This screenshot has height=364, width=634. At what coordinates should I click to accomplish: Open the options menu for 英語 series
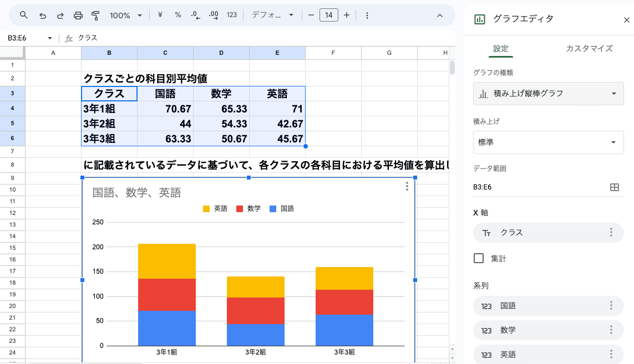tap(611, 354)
